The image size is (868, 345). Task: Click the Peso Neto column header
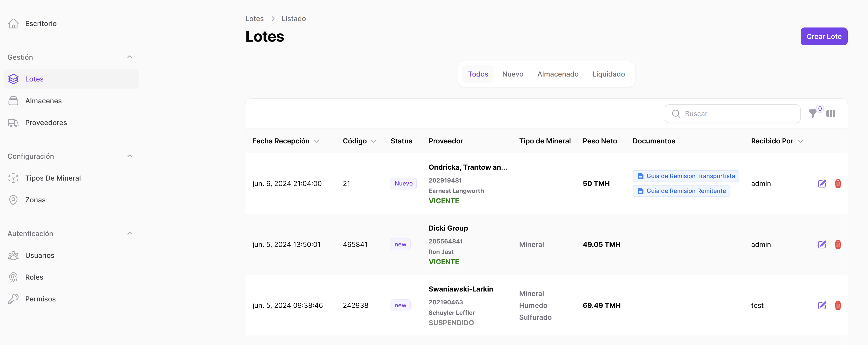pyautogui.click(x=600, y=141)
